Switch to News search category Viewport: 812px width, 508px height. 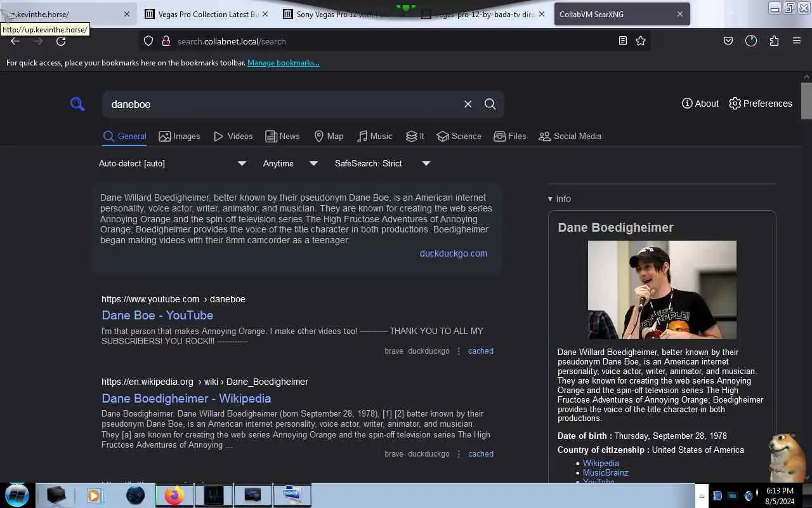click(x=282, y=136)
